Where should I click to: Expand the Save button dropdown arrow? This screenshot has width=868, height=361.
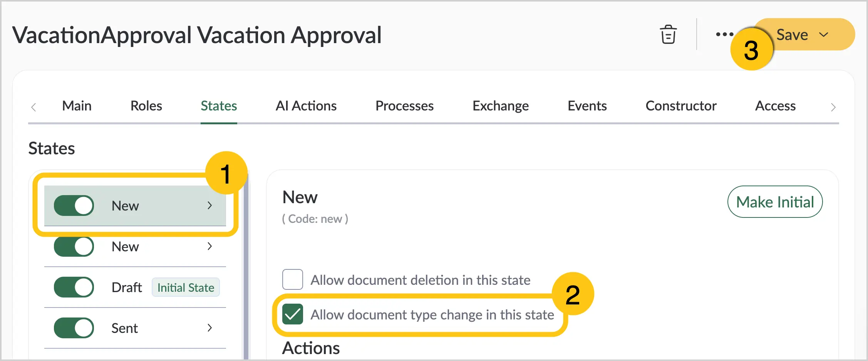point(824,35)
